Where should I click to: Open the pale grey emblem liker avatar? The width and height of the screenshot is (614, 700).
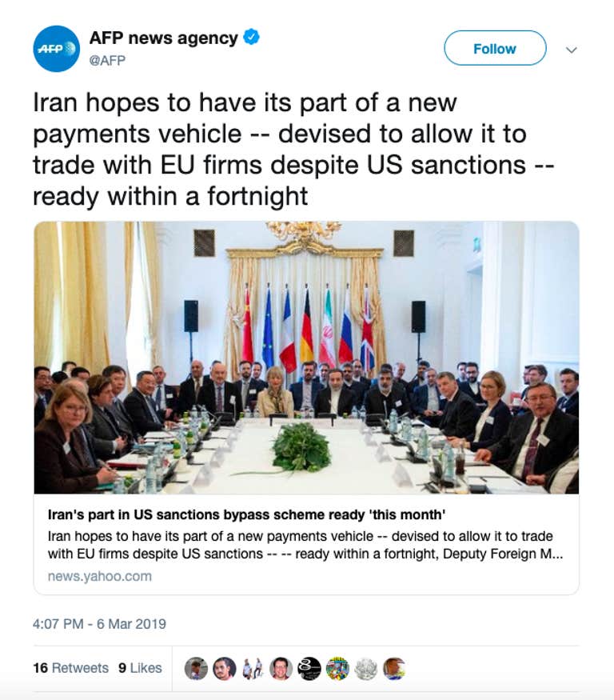tap(366, 668)
